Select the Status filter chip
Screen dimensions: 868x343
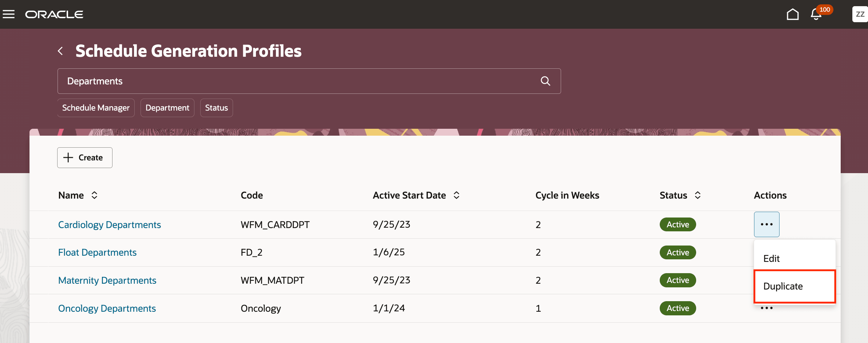pos(216,108)
